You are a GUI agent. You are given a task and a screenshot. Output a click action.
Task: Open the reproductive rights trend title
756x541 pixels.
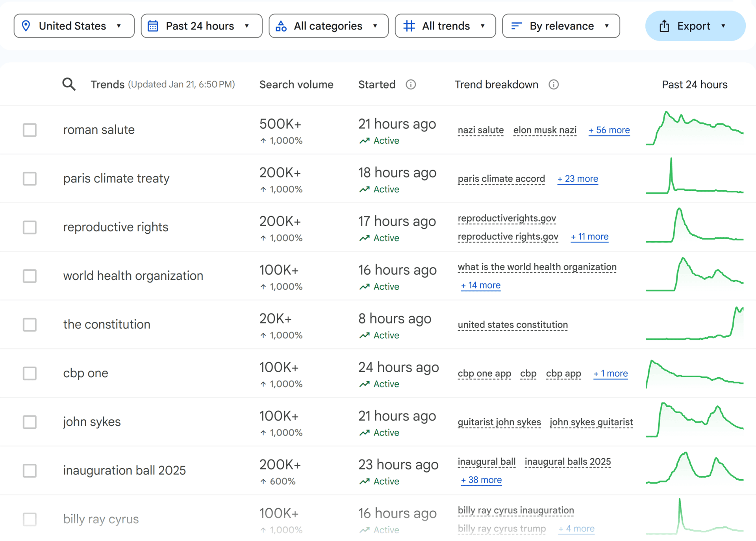click(115, 227)
